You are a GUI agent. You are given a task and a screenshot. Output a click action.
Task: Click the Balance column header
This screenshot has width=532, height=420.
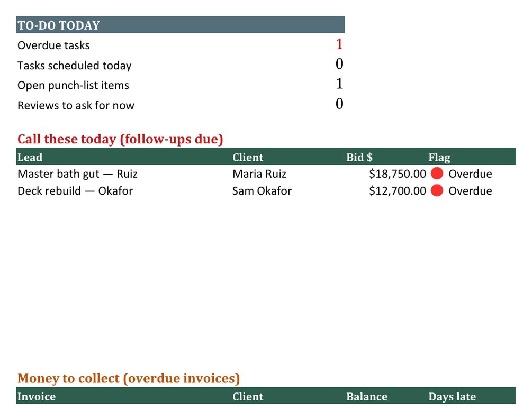pyautogui.click(x=367, y=397)
